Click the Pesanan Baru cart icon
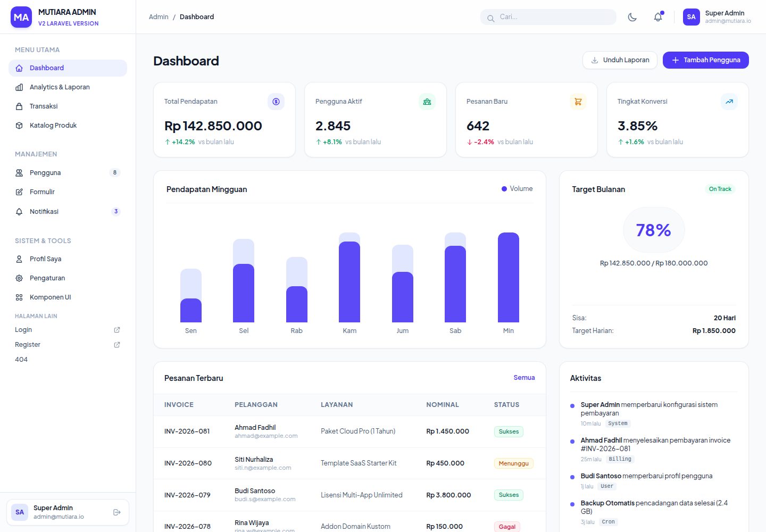Image resolution: width=766 pixels, height=532 pixels. (578, 102)
